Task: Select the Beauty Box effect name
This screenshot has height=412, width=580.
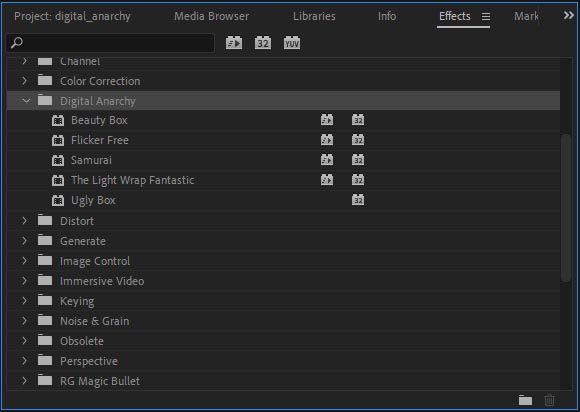Action: click(x=99, y=120)
